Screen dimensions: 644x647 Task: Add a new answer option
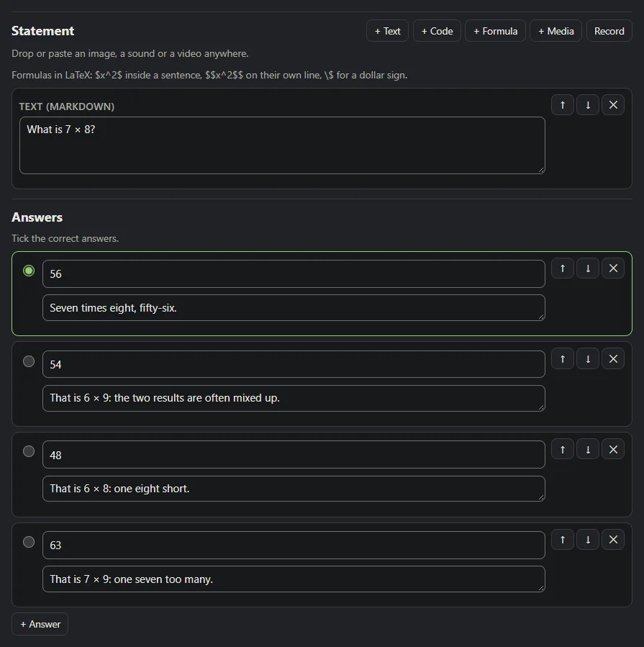click(40, 624)
